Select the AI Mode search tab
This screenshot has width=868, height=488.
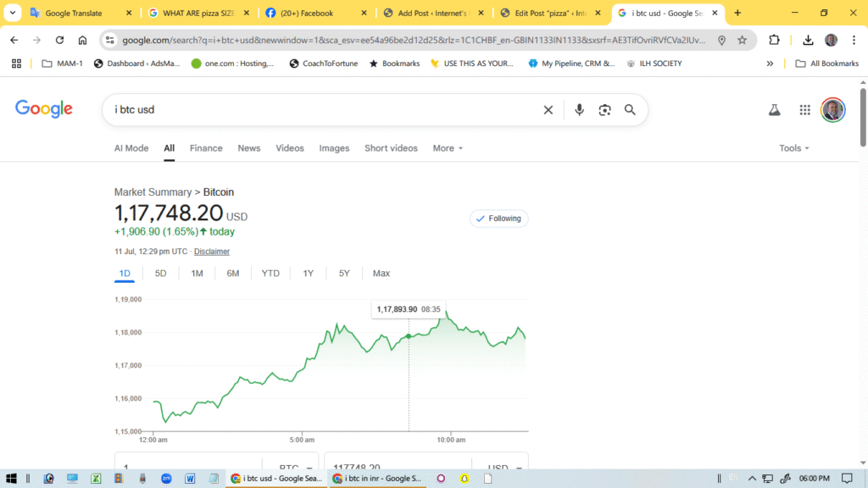click(131, 148)
